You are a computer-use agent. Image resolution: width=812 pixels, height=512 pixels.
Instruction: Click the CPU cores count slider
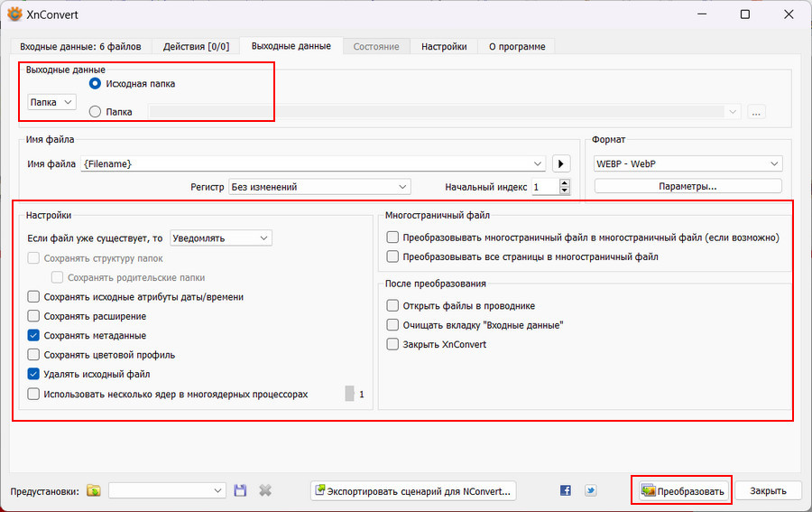(349, 394)
